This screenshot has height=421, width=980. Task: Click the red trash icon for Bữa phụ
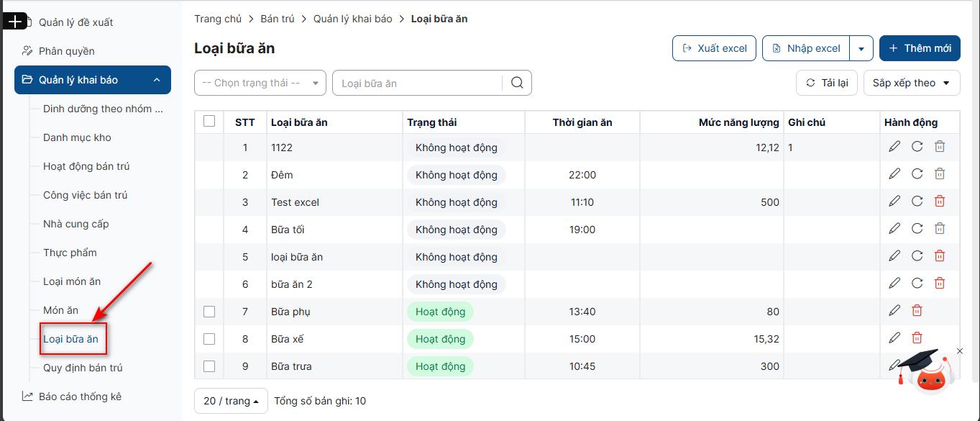[917, 311]
